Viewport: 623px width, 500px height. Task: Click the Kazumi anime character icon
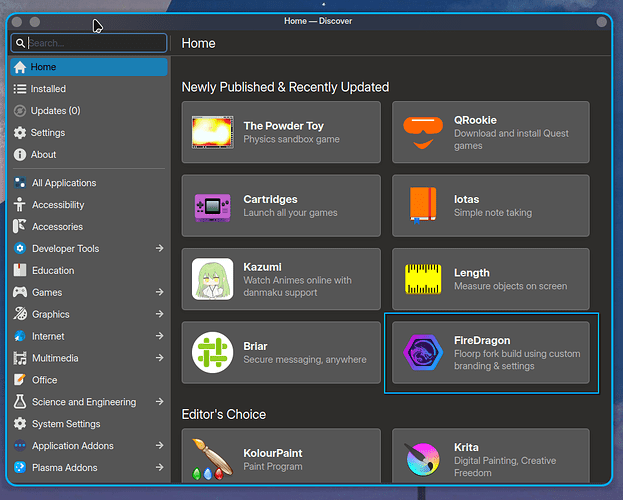pos(213,279)
